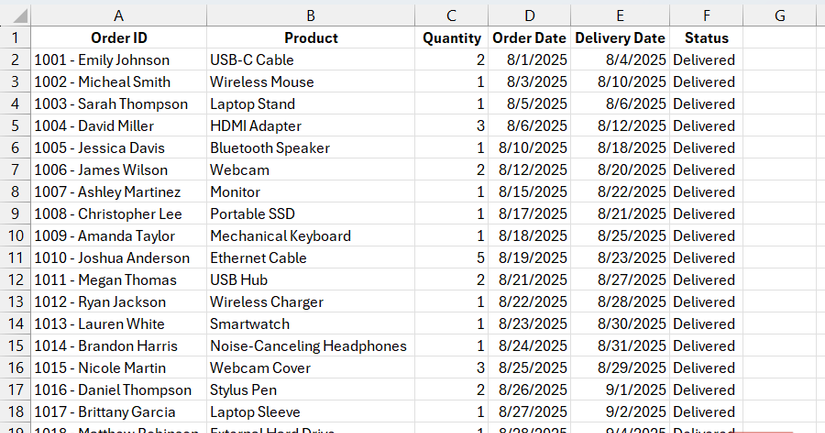825x433 pixels.
Task: Click the Product header cell
Action: click(311, 38)
